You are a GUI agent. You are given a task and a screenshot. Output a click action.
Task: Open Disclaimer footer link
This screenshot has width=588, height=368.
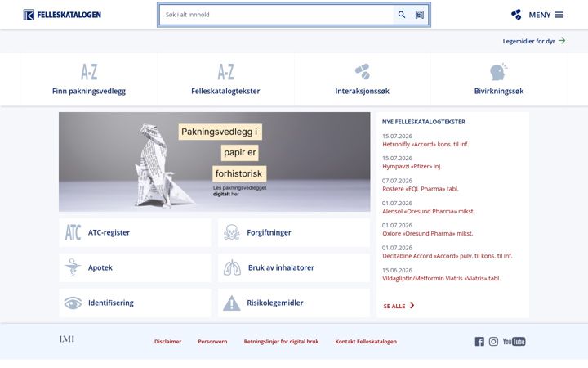(x=167, y=342)
